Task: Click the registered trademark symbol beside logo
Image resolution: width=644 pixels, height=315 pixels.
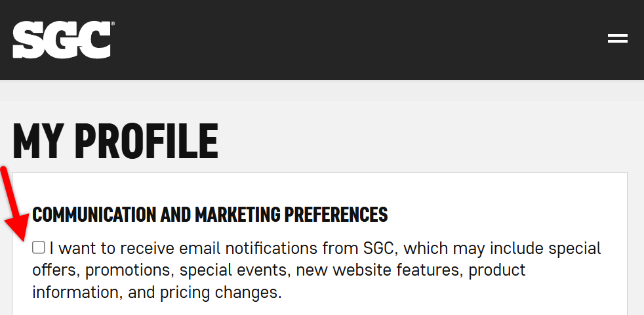Action: [113, 24]
